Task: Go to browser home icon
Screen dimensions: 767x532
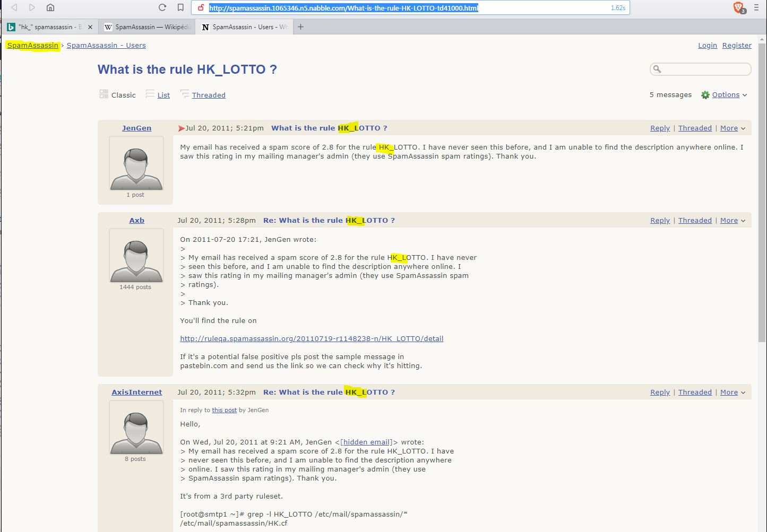Action: [x=50, y=7]
